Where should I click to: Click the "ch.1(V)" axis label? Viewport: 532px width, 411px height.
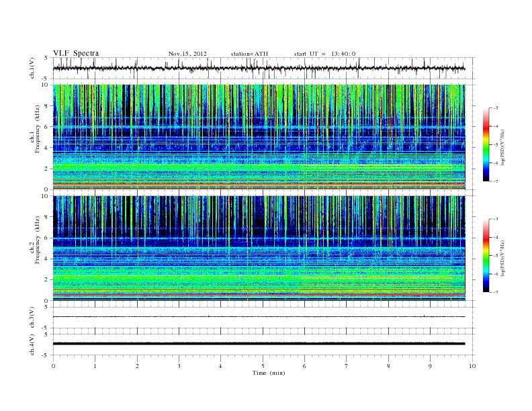[32, 68]
